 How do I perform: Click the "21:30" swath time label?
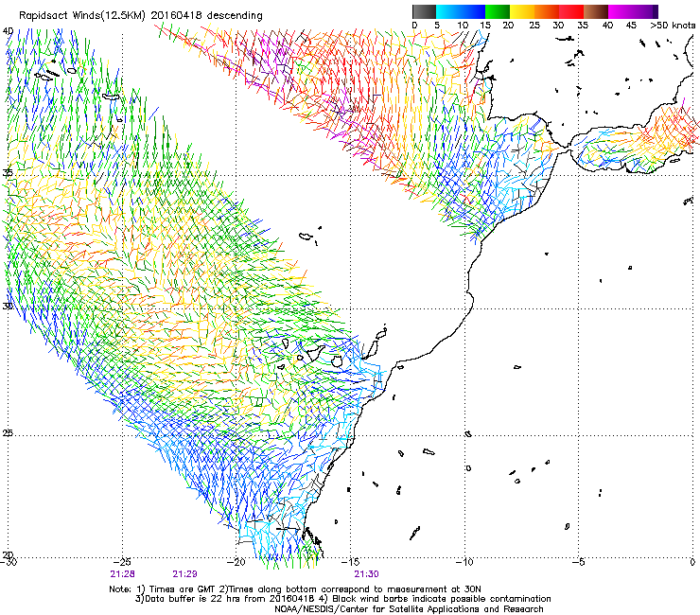pos(366,574)
